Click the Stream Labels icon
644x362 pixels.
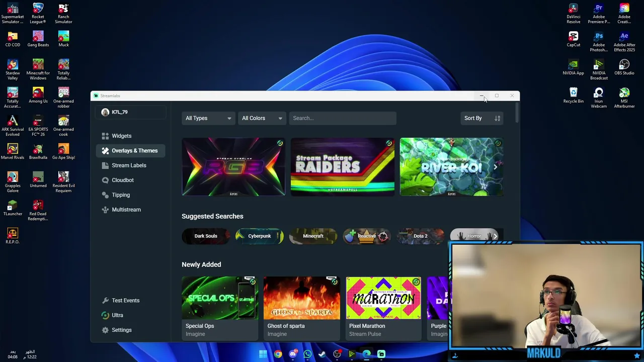[x=105, y=165]
